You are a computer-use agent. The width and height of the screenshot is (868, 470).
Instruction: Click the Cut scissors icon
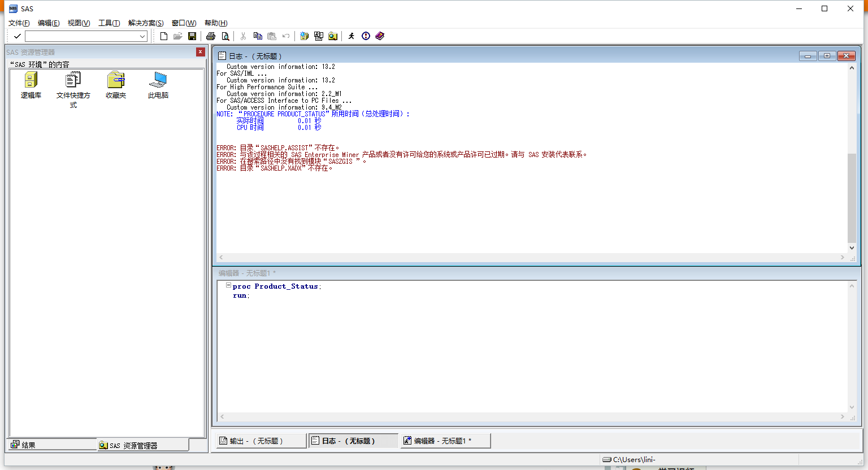(243, 36)
